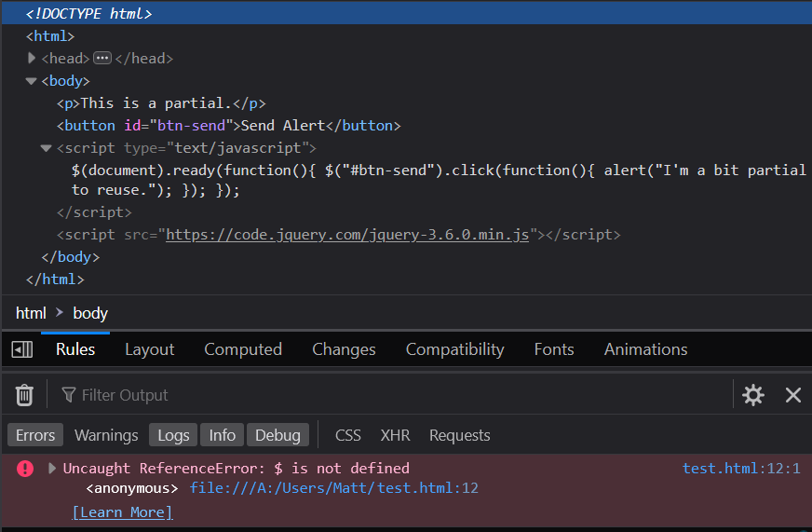Click the error icon beside ReferenceError

[x=25, y=469]
